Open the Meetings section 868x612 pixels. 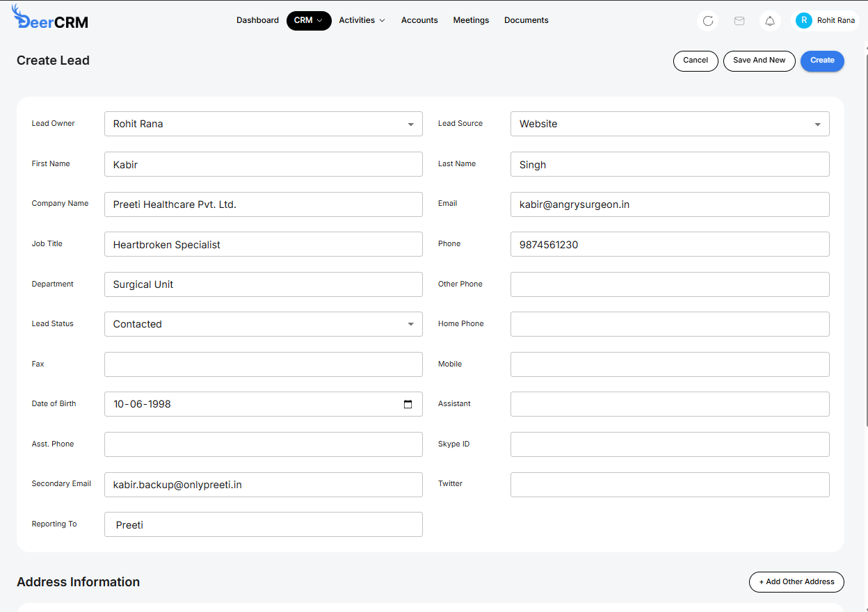(x=471, y=20)
